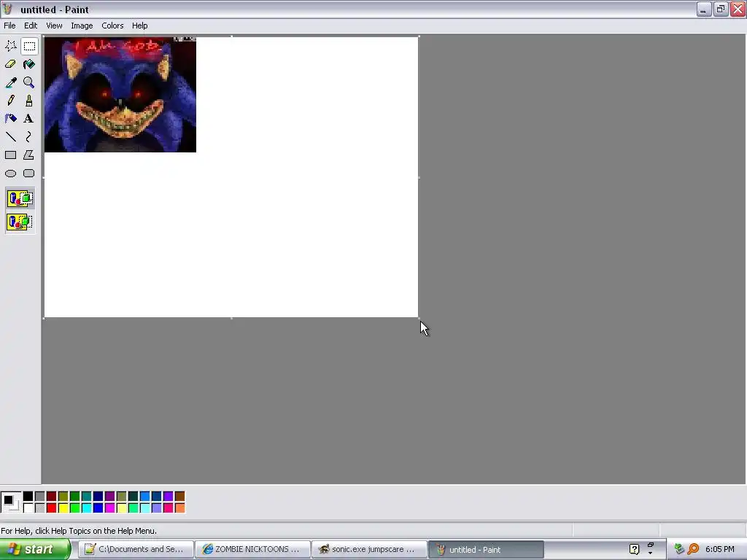Pick the sky blue swatch
Image resolution: width=747 pixels, height=560 pixels.
(145, 497)
